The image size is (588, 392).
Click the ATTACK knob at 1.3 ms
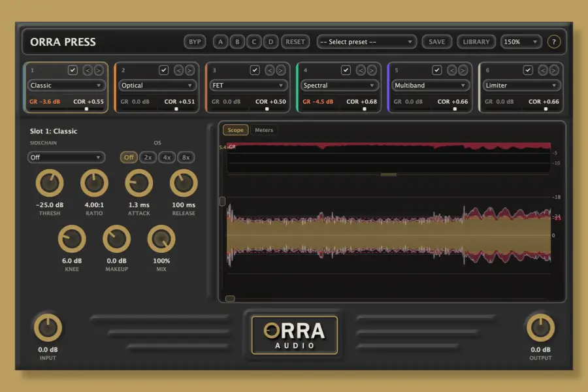tap(139, 183)
